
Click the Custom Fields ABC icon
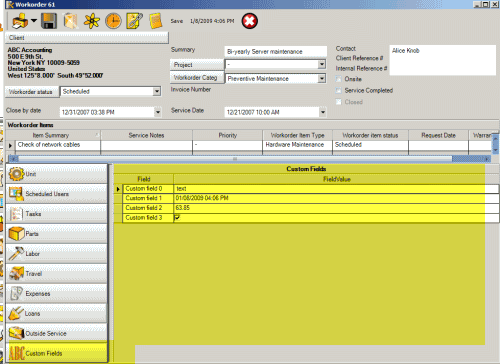tap(16, 353)
